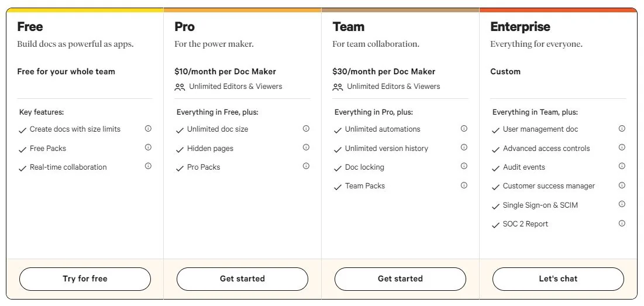Click info icon next to User management doc

click(x=622, y=129)
